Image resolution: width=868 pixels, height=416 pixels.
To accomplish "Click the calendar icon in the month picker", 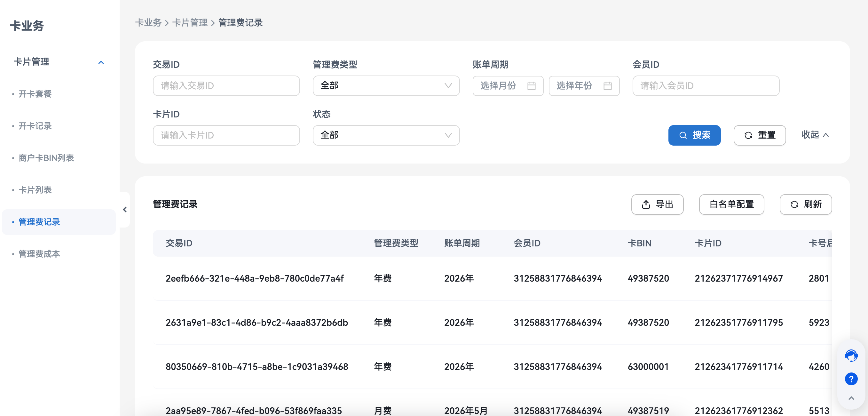I will click(x=531, y=86).
